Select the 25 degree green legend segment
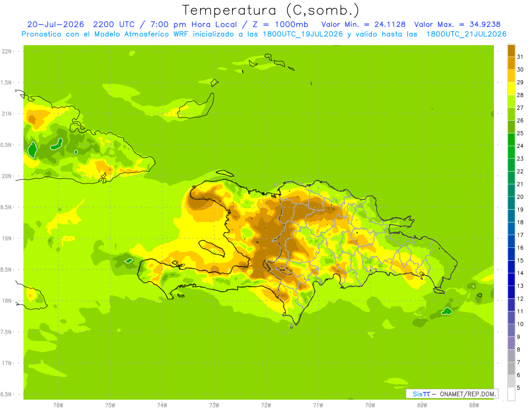Image resolution: width=532 pixels, height=411 pixels. pyautogui.click(x=511, y=127)
